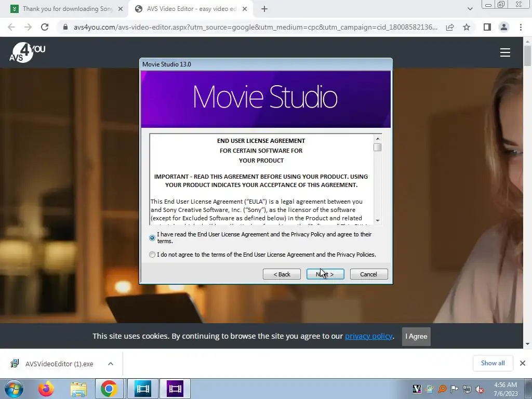Click the share page icon
532x399 pixels.
click(x=450, y=27)
